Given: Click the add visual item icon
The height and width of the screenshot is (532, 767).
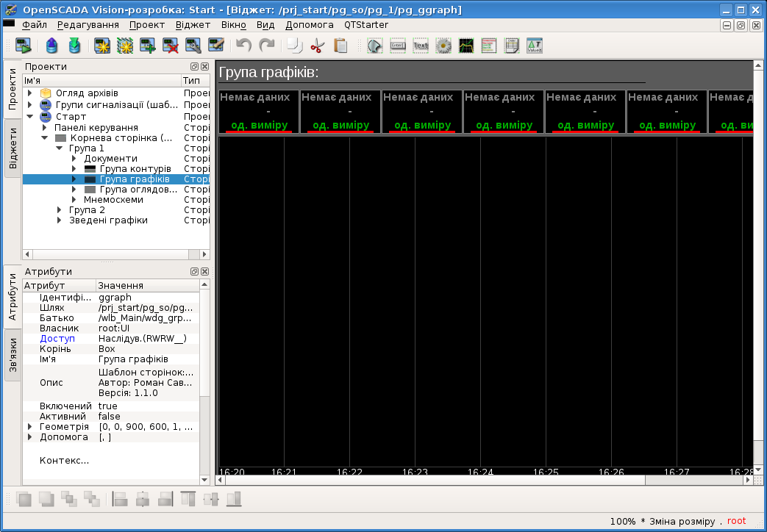Looking at the screenshot, I should coord(148,46).
